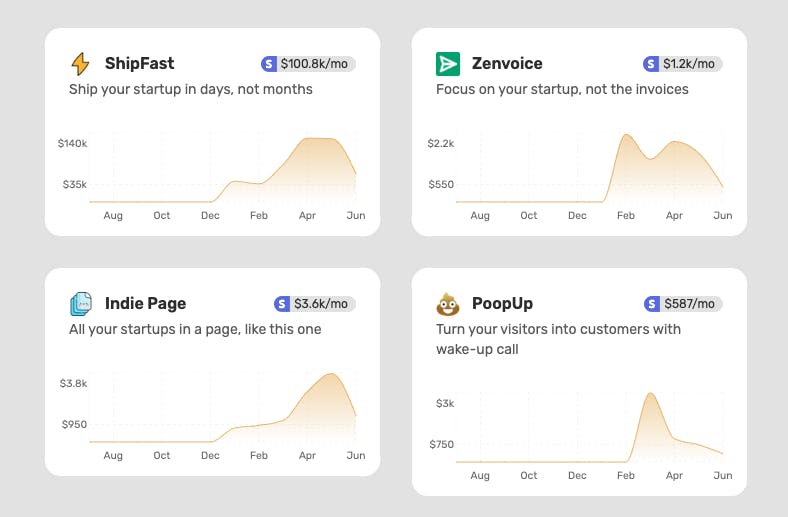788x517 pixels.
Task: Click the Indie Page blue pages icon
Action: click(80, 304)
